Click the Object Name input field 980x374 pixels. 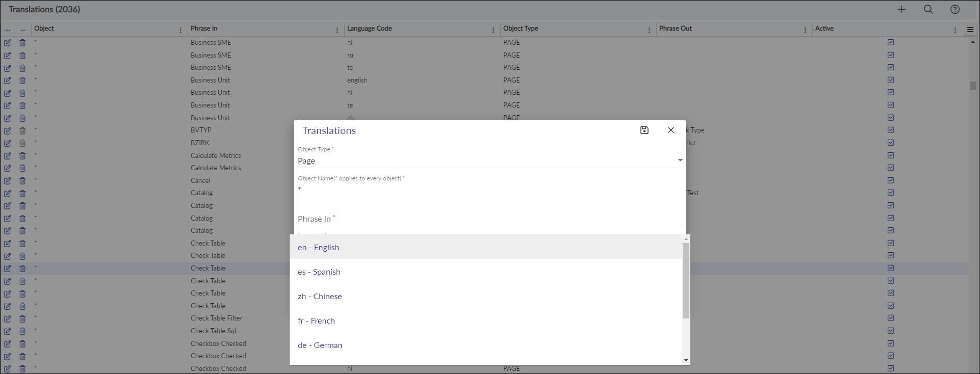pyautogui.click(x=490, y=190)
